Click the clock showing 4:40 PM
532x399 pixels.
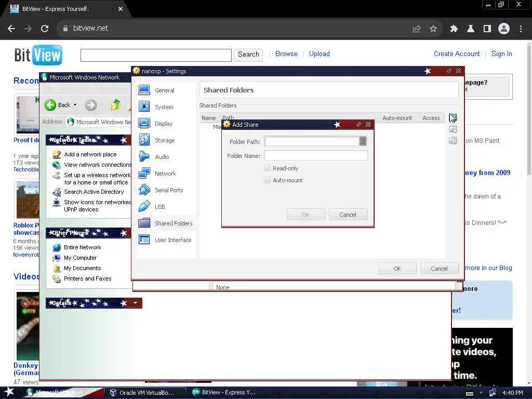click(x=512, y=393)
